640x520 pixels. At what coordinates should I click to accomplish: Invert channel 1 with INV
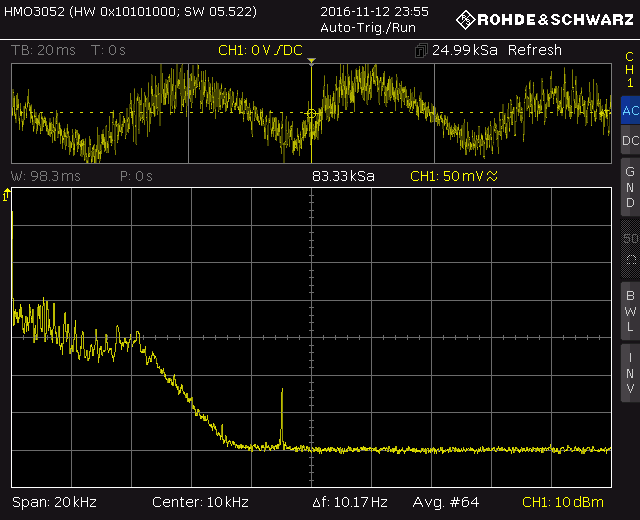click(x=629, y=372)
